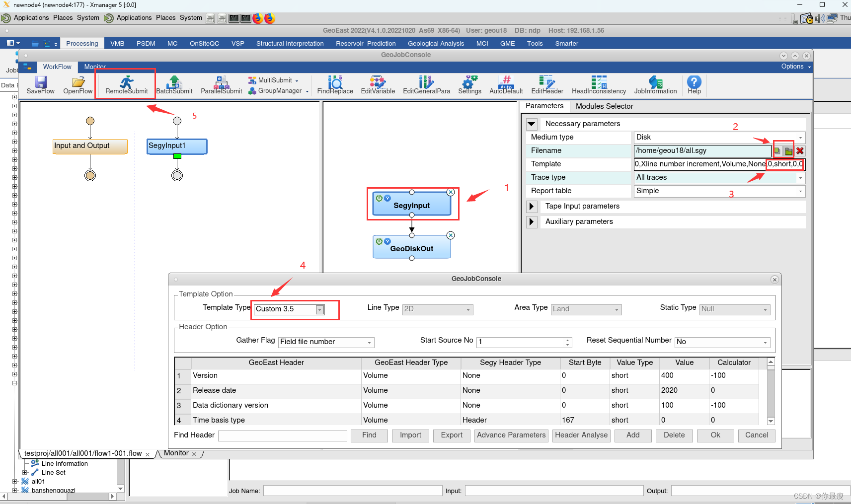This screenshot has width=851, height=504.
Task: Open a flow with OpenFlow icon
Action: [78, 85]
